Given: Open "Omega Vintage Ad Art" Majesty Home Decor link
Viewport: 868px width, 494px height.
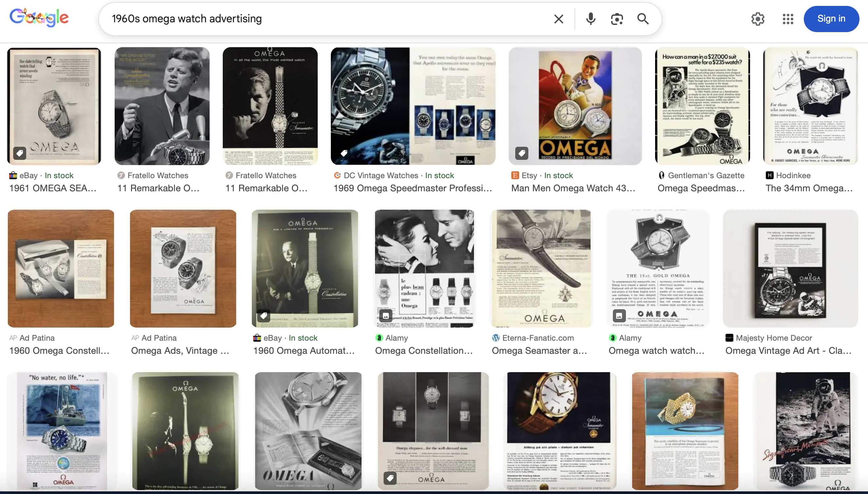Looking at the screenshot, I should click(788, 351).
